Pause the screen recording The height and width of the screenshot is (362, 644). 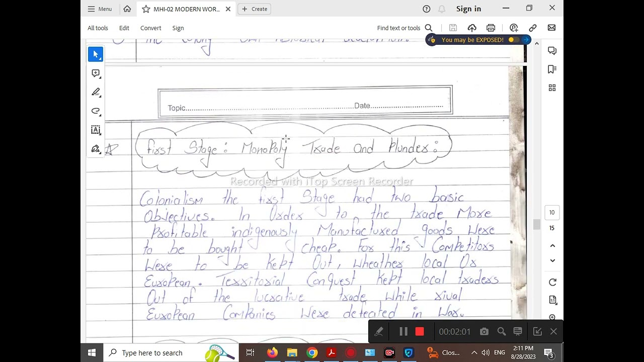coord(404,332)
